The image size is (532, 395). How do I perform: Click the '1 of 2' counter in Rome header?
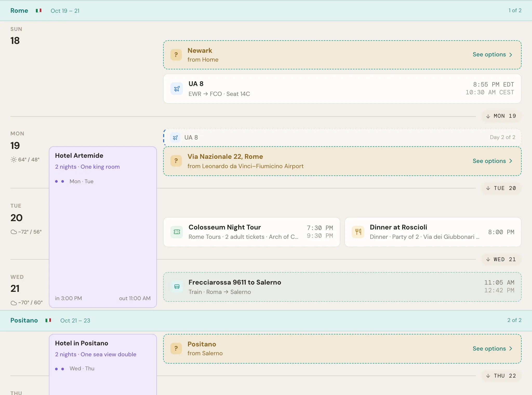point(515,10)
